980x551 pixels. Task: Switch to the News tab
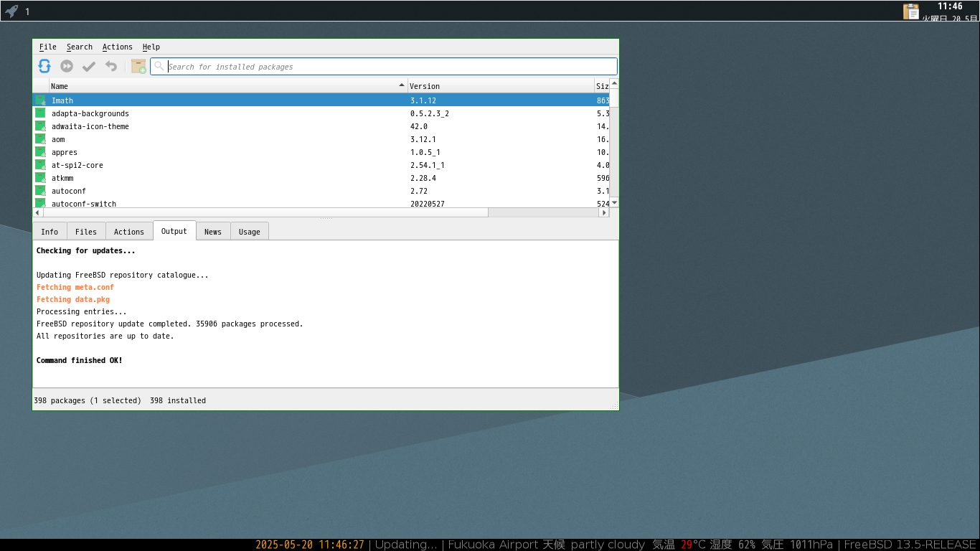(x=213, y=232)
